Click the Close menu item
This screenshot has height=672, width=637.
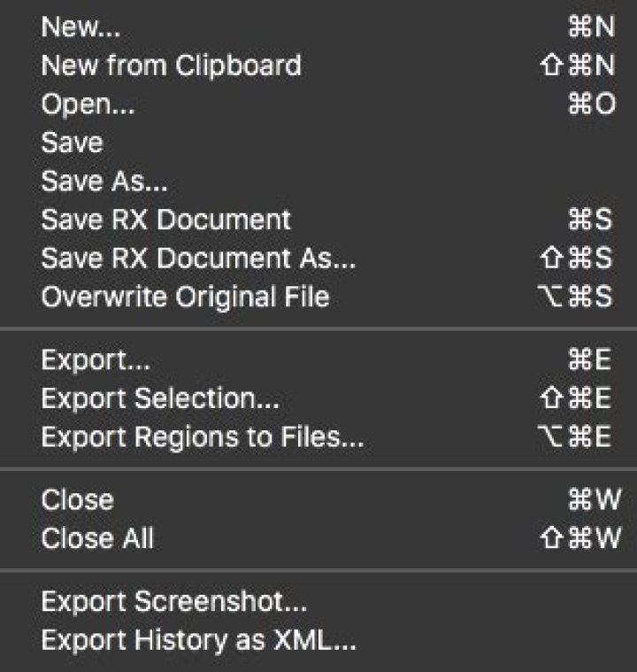click(77, 499)
